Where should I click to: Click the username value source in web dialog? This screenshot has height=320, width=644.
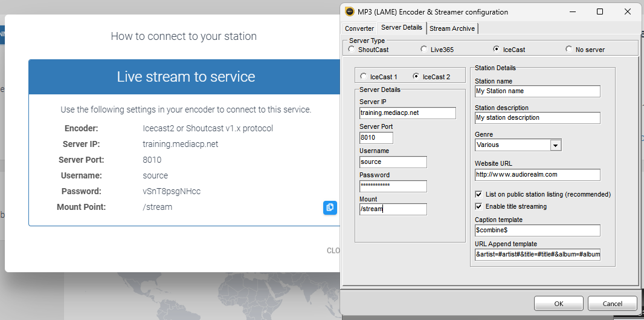155,175
